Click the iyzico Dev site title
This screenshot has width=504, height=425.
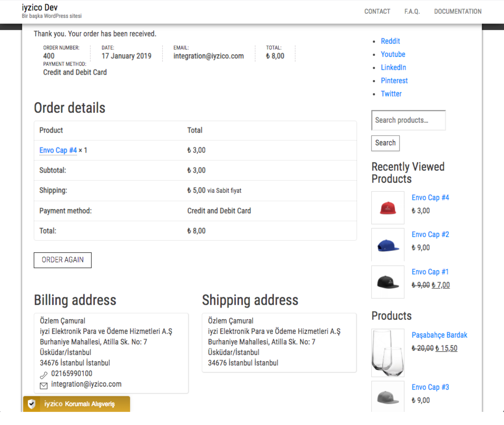point(40,8)
